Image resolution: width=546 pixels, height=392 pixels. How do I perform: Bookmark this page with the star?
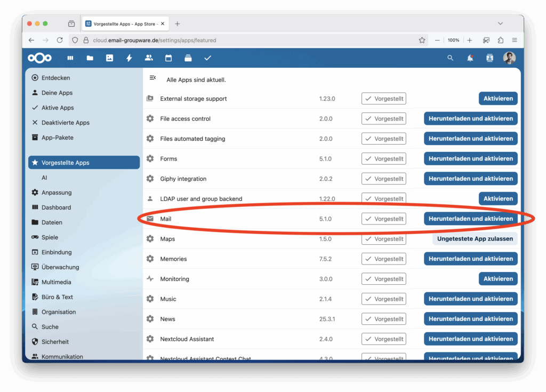422,40
